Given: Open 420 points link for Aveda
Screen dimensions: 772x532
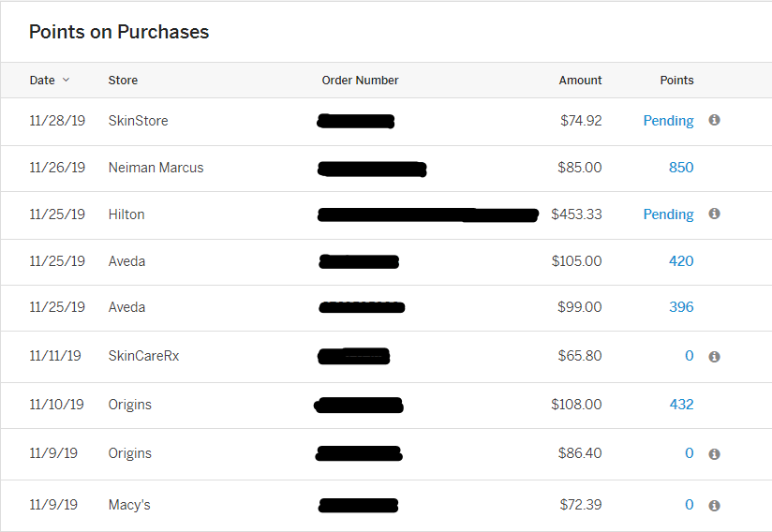Looking at the screenshot, I should (681, 261).
